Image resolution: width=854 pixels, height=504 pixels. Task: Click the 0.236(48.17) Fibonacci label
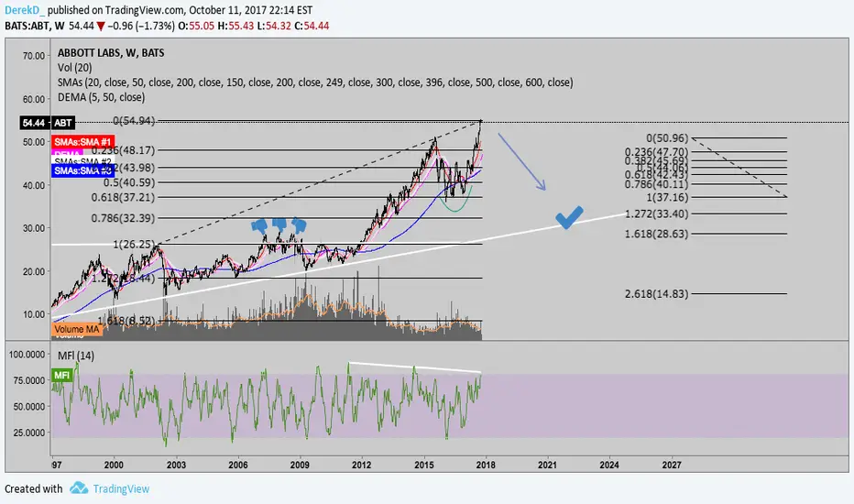[x=123, y=150]
